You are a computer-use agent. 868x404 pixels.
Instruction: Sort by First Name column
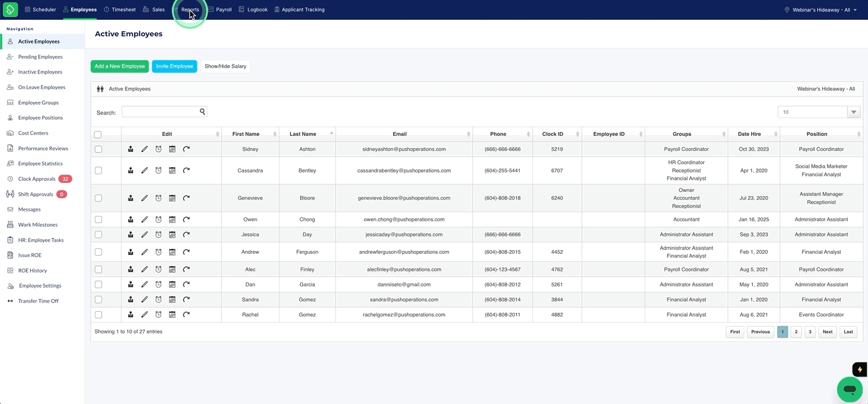click(250, 134)
